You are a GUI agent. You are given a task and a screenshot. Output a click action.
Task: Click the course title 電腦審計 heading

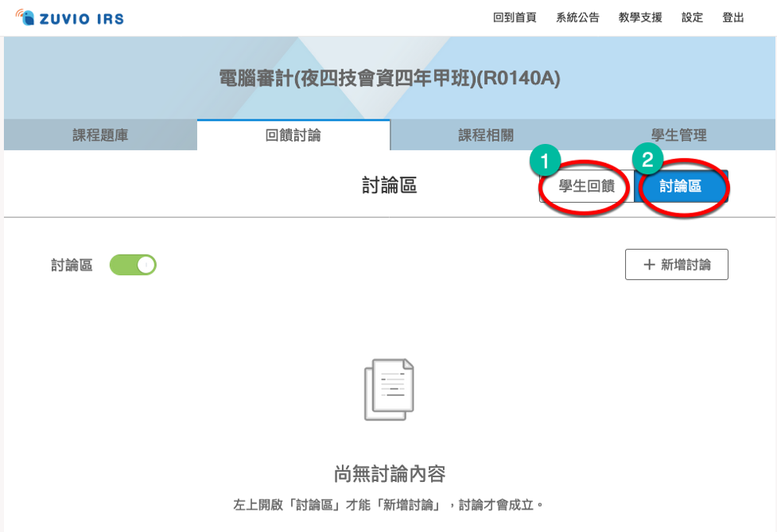(x=390, y=78)
